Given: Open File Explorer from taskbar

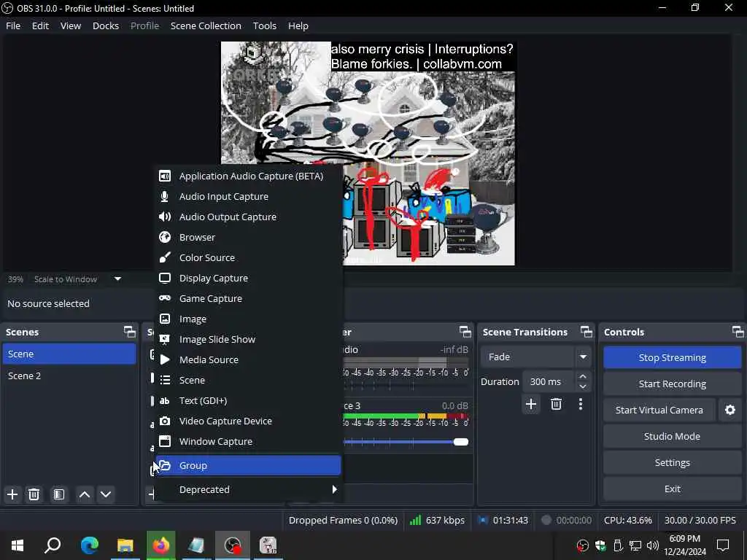Looking at the screenshot, I should coord(125,545).
